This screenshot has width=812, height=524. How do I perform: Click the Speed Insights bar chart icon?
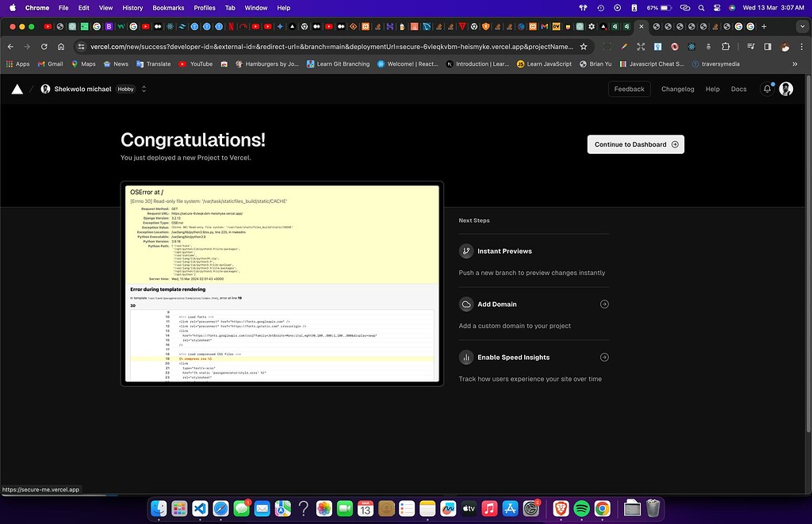(x=466, y=358)
